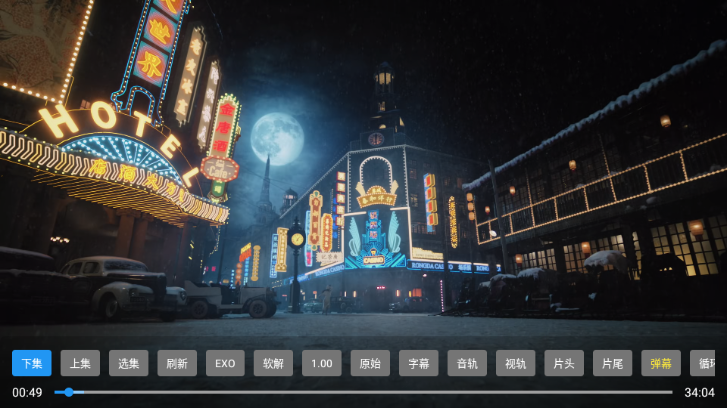This screenshot has width=727, height=408.
Task: Click the 34:04 total duration label
Action: (699, 392)
